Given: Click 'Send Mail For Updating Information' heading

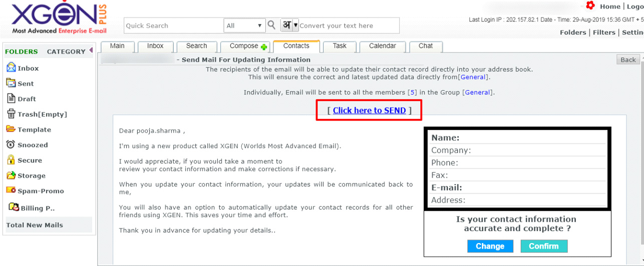Looking at the screenshot, I should 246,59.
